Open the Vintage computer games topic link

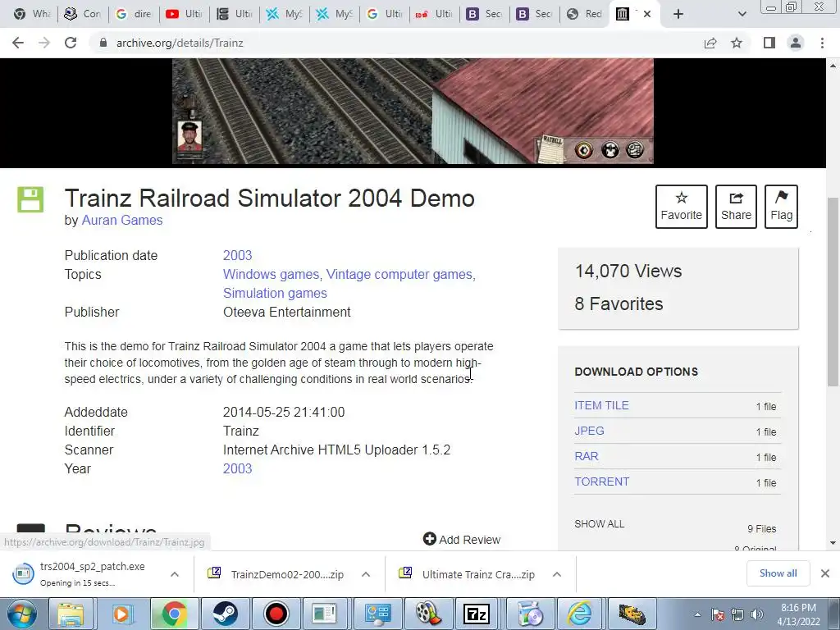pos(400,274)
